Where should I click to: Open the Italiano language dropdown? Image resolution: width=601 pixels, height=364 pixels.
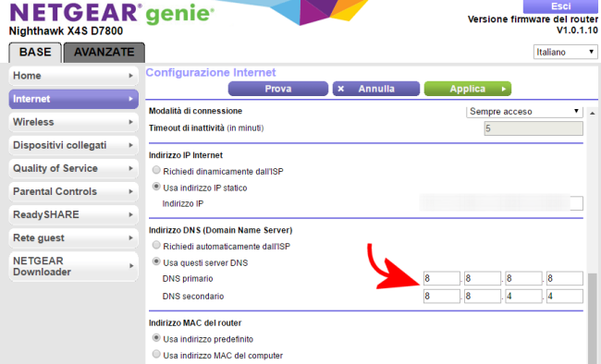coord(565,52)
